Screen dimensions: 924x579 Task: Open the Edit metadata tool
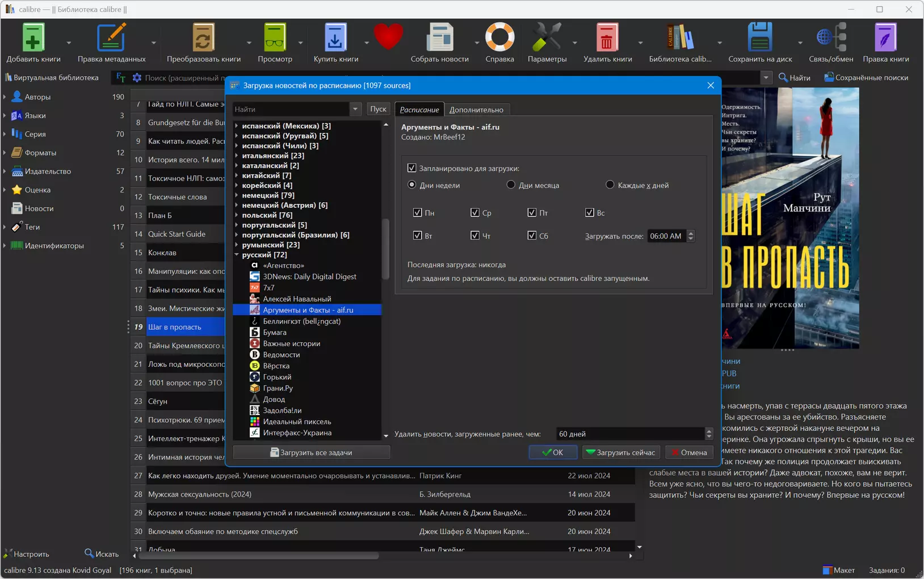[x=111, y=38]
